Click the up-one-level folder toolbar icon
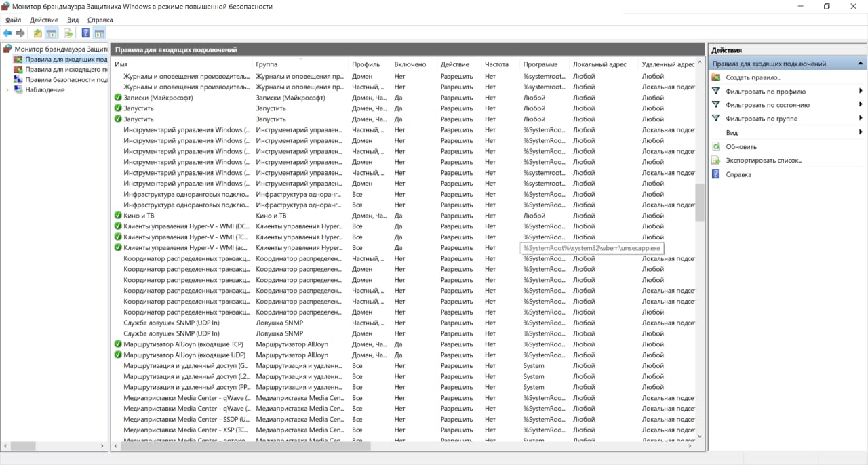This screenshot has height=465, width=868. click(38, 33)
